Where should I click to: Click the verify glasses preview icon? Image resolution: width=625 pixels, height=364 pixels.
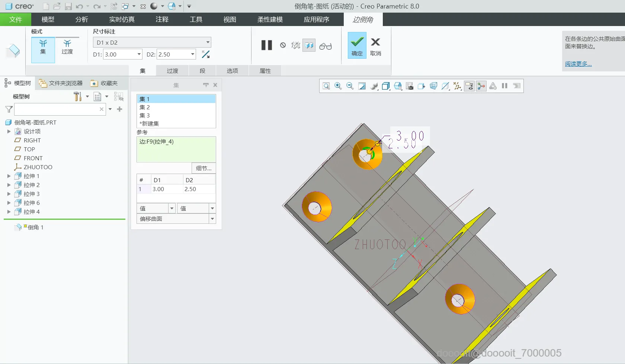[325, 46]
